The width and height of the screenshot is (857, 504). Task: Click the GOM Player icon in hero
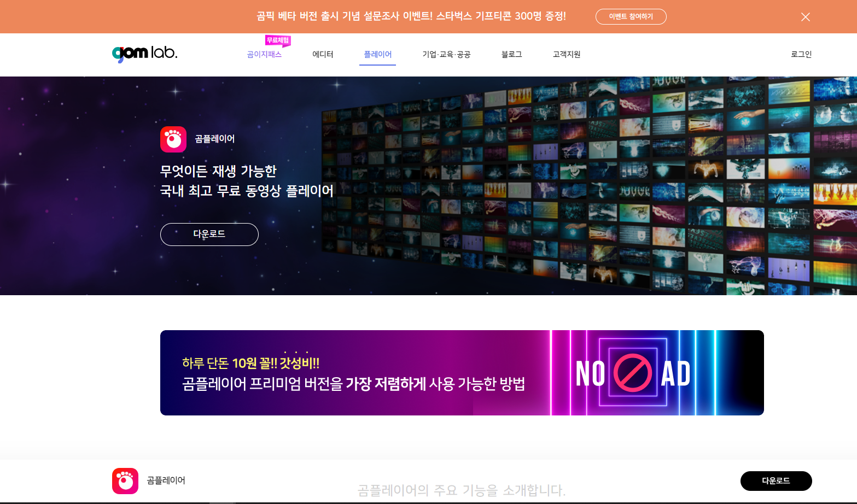tap(173, 139)
